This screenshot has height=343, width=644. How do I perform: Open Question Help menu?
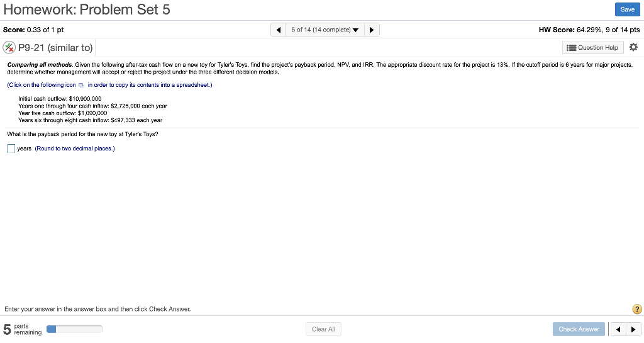click(592, 48)
